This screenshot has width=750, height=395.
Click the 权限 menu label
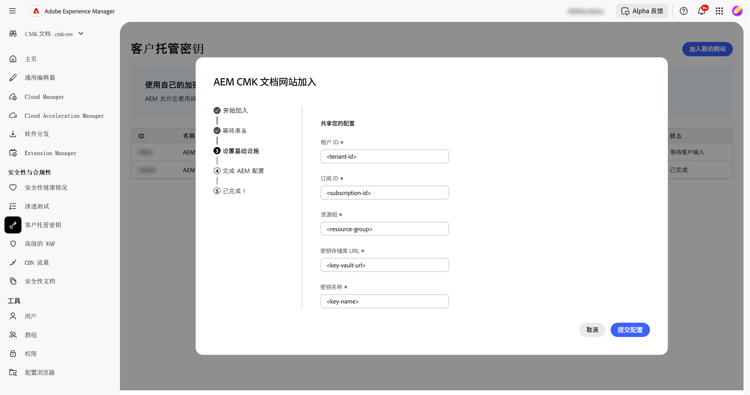31,353
